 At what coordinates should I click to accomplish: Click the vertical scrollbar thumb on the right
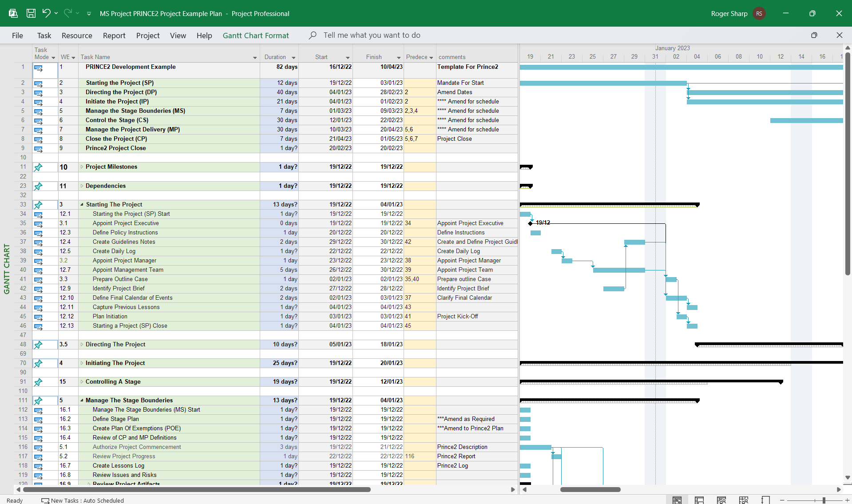pos(848,163)
